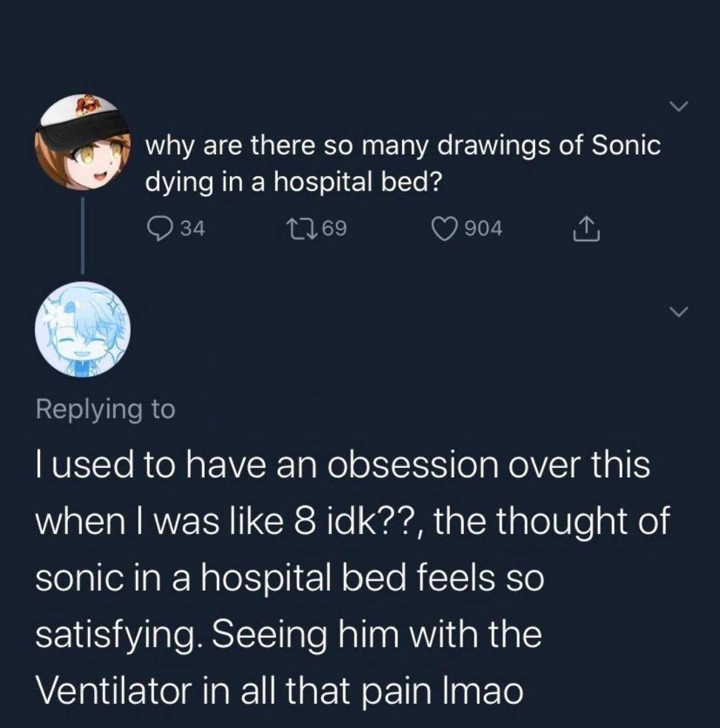Click the Replying to link
Viewport: 720px width, 728px height.
click(105, 409)
